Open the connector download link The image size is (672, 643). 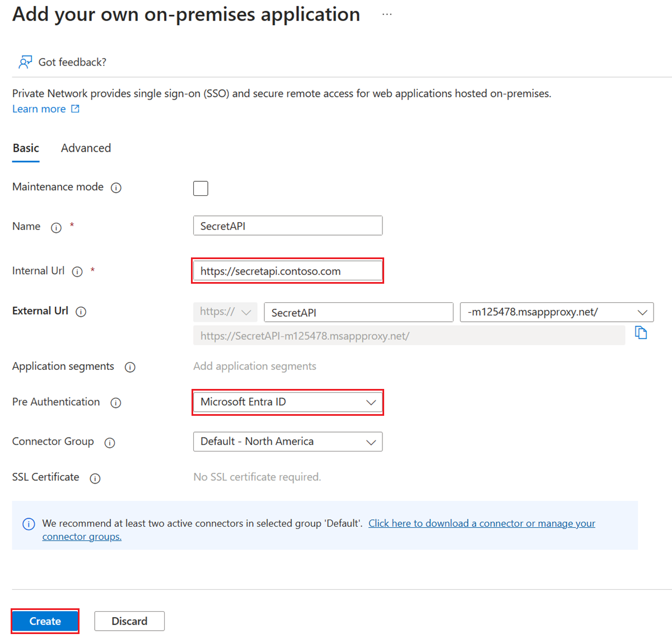(482, 523)
